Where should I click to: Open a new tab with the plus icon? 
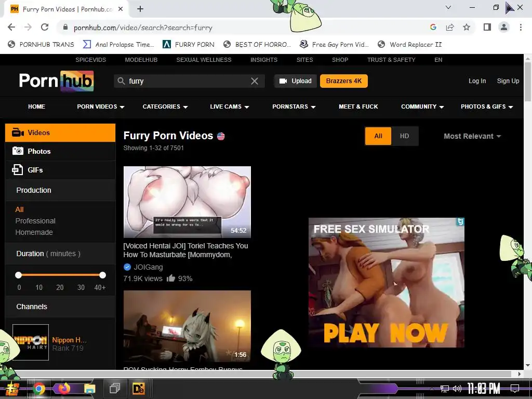coord(140,9)
